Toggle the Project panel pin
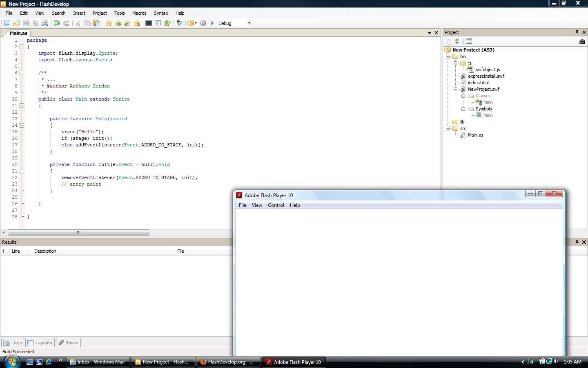The width and height of the screenshot is (588, 368). click(x=577, y=32)
